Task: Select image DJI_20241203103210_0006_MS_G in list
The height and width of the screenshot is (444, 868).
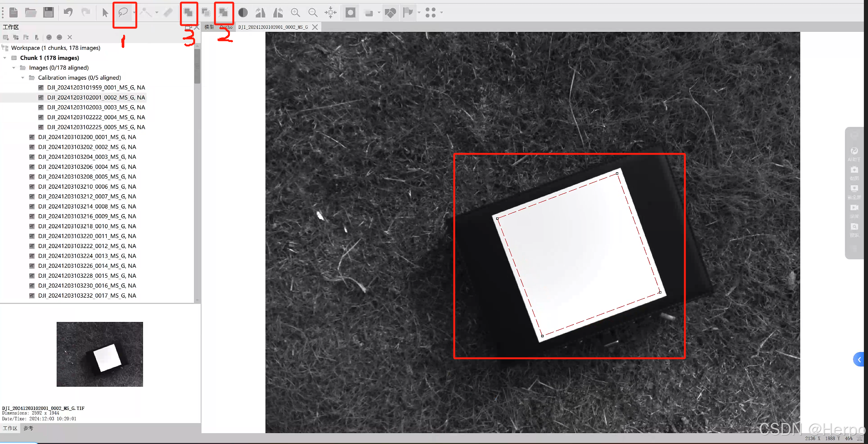Action: pos(87,186)
